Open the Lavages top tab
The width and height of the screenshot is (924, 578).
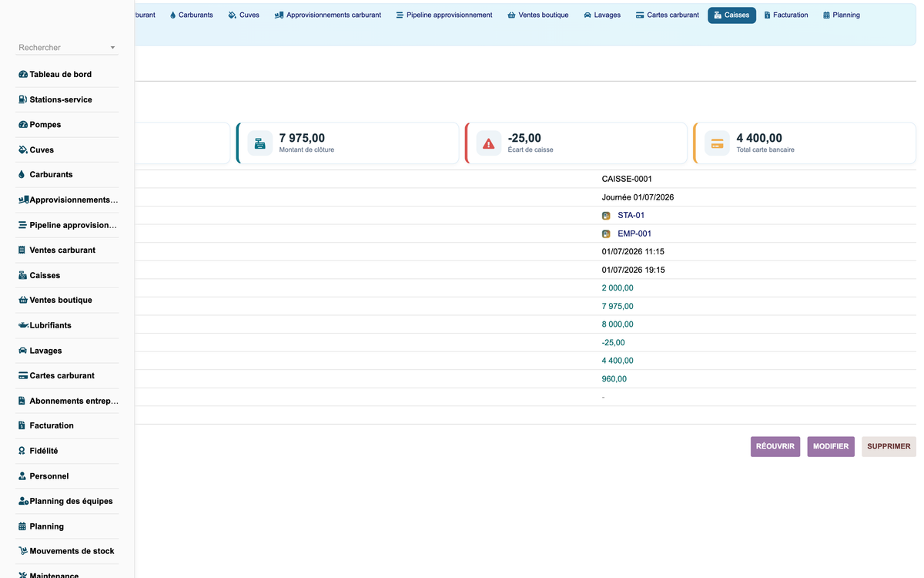coord(602,15)
